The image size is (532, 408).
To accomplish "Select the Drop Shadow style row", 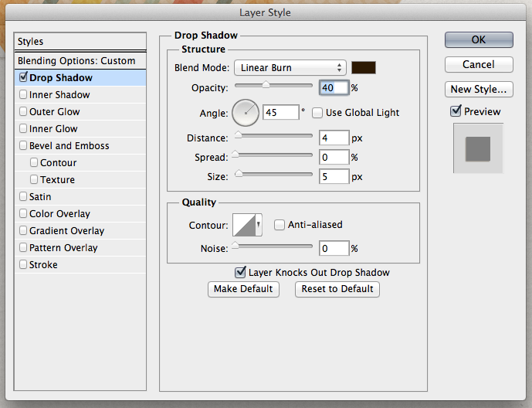I will point(80,78).
